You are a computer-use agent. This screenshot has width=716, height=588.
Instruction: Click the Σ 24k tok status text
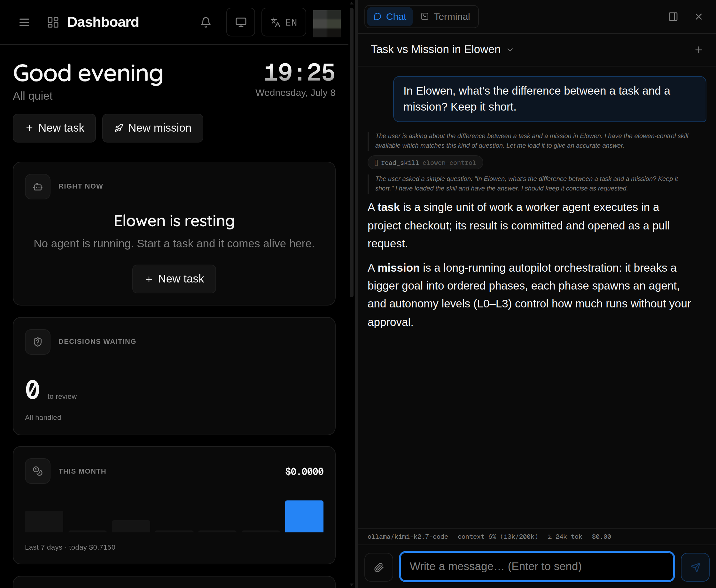[565, 537]
